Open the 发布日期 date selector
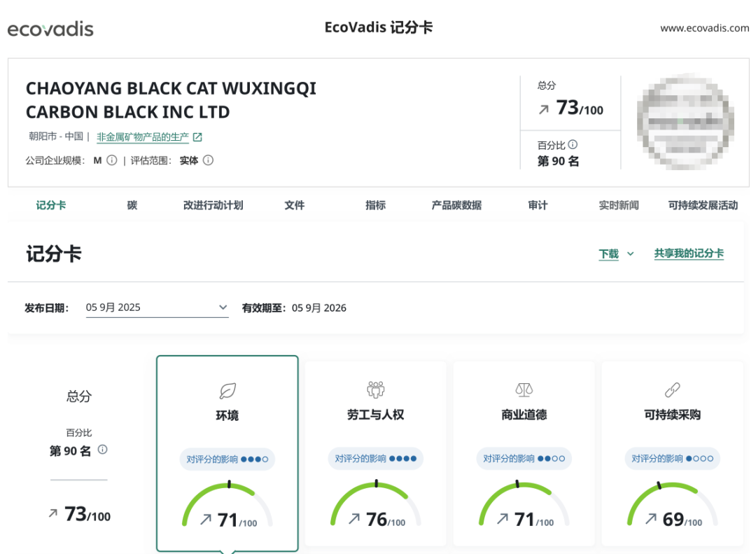756x554 pixels. [x=157, y=307]
